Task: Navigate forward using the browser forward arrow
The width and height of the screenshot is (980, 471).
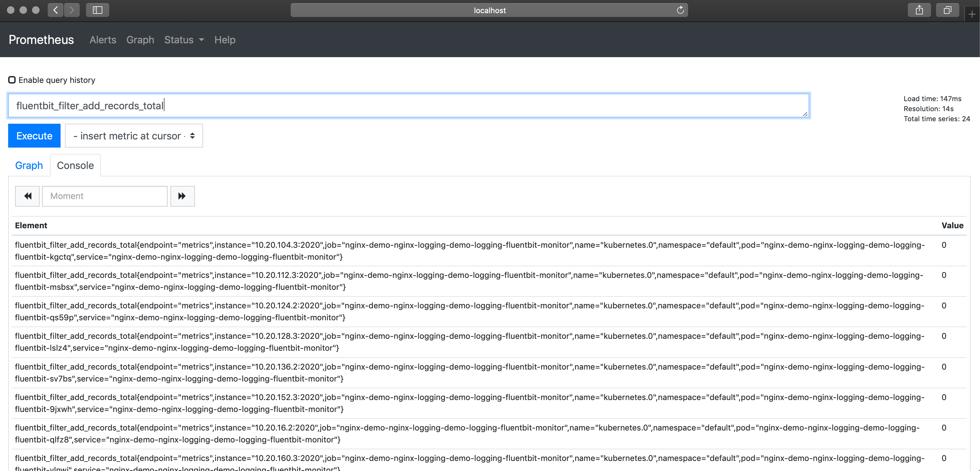Action: coord(72,10)
